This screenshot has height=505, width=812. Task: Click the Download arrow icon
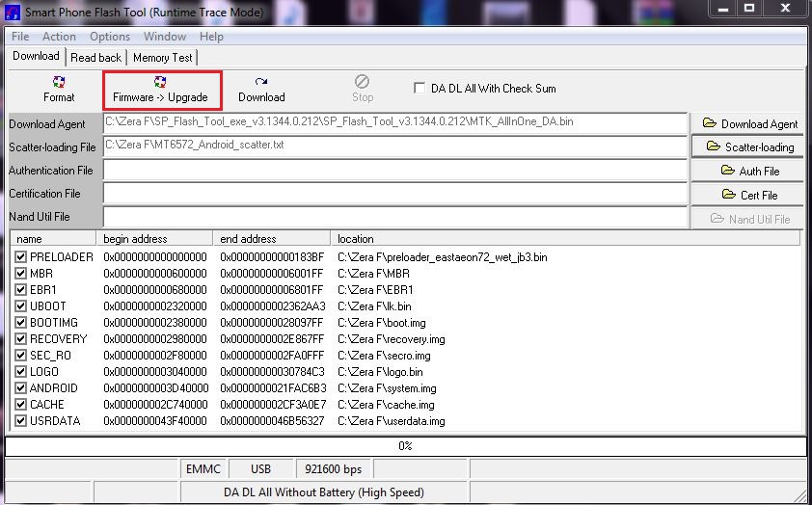pos(261,82)
